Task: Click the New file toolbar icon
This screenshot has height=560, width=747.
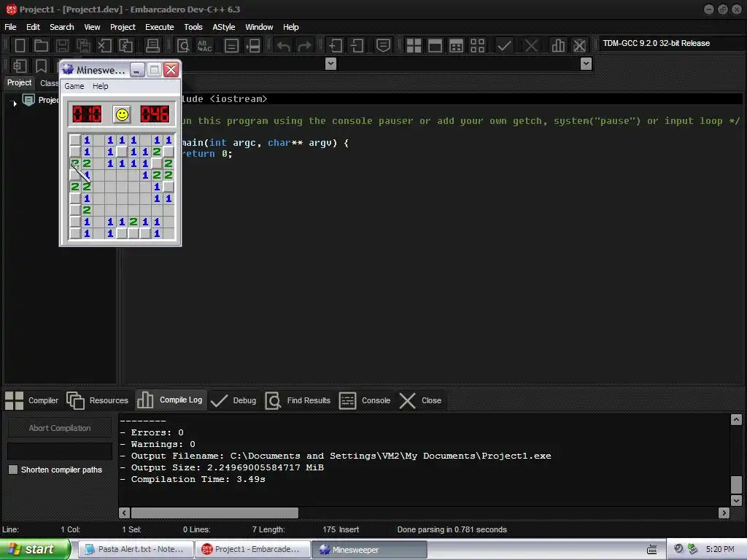Action: point(20,46)
